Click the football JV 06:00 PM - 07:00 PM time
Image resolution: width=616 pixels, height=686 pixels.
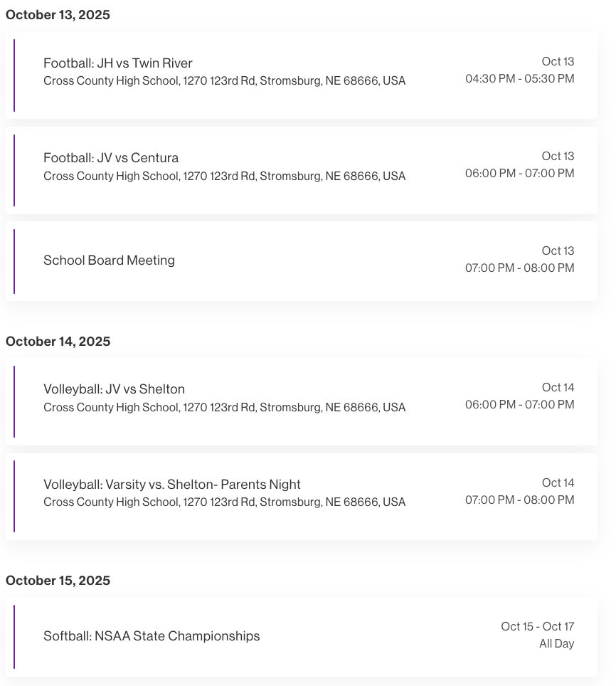pyautogui.click(x=519, y=174)
